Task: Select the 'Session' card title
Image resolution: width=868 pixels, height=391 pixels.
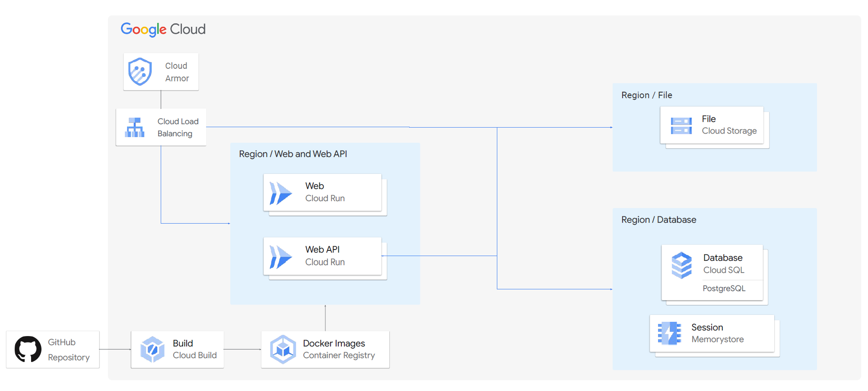Action: point(707,327)
